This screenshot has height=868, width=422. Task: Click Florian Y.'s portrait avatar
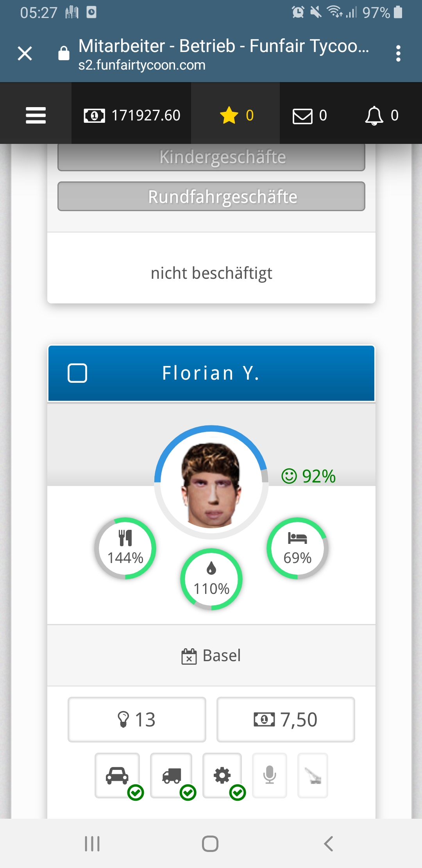pyautogui.click(x=211, y=484)
